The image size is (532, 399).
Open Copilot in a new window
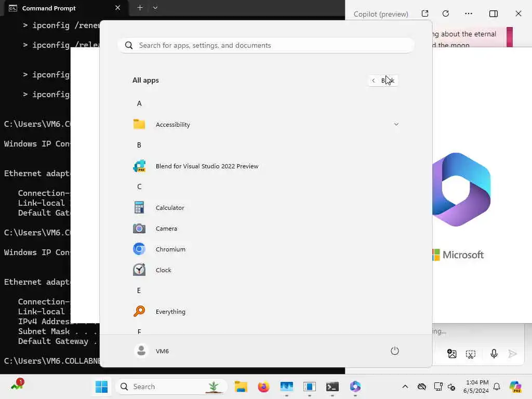click(x=425, y=14)
